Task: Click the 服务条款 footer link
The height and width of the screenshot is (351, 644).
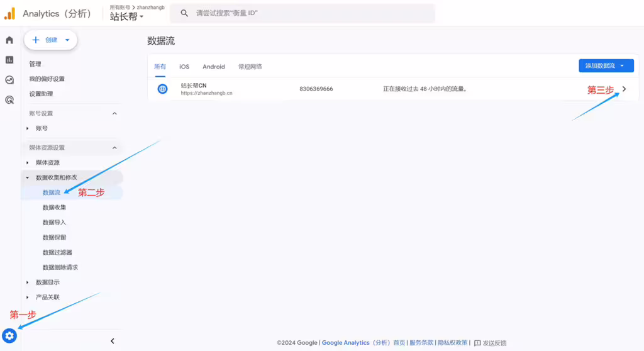Action: 421,343
